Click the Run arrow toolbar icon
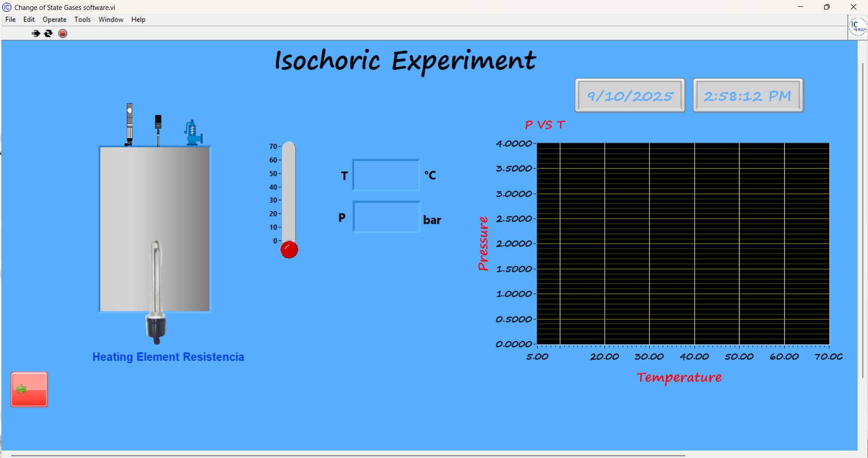 36,33
